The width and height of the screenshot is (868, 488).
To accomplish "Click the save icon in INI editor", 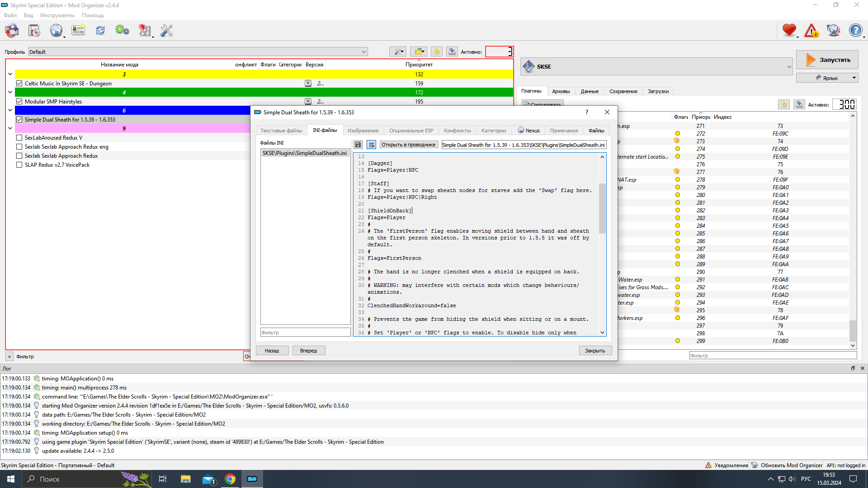I will tap(358, 145).
